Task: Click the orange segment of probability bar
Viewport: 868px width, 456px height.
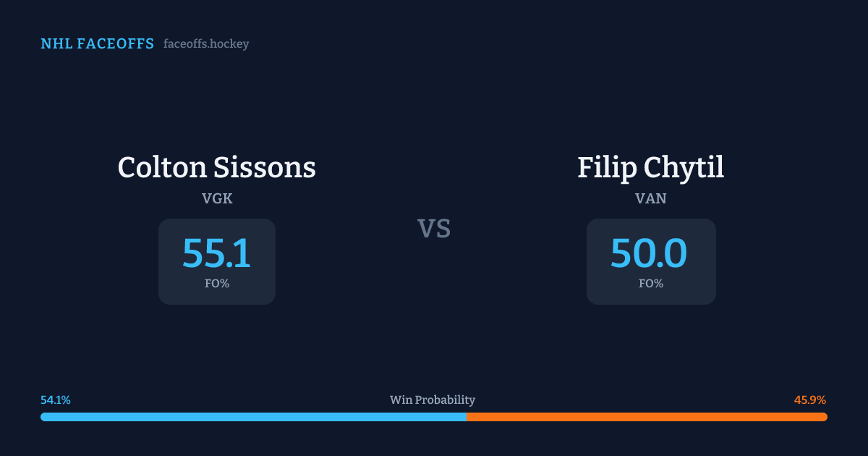Action: 647,417
